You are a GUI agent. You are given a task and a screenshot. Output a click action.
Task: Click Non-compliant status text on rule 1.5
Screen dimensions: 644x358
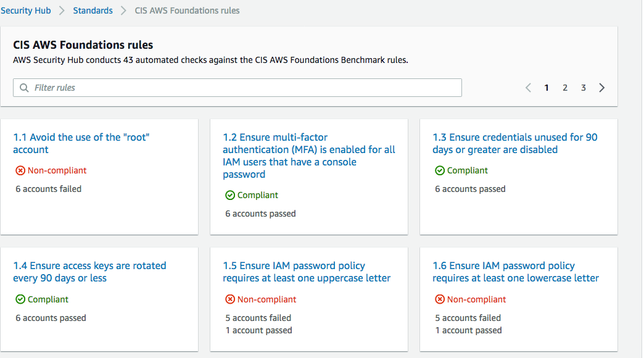point(266,299)
